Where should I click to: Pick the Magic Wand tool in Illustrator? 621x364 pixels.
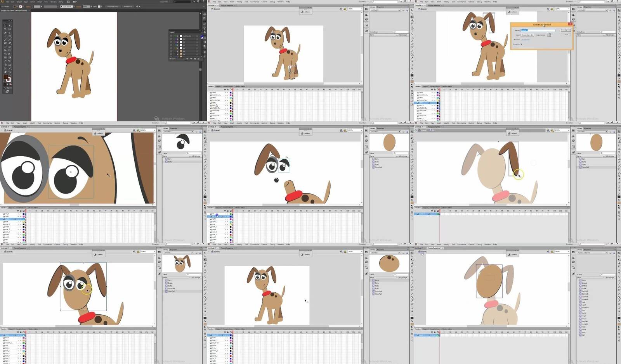click(x=5, y=29)
